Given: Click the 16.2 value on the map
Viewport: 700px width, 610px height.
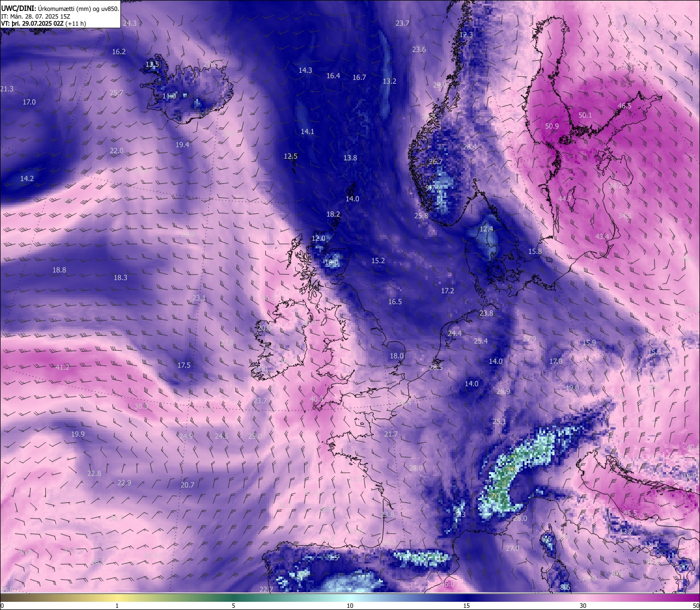Looking at the screenshot, I should [119, 52].
